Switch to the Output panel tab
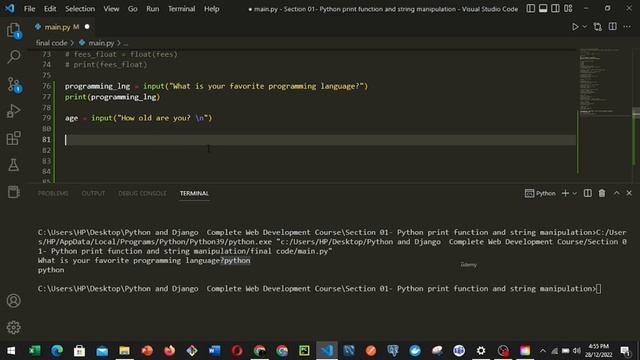The width and height of the screenshot is (640, 360). pyautogui.click(x=93, y=193)
